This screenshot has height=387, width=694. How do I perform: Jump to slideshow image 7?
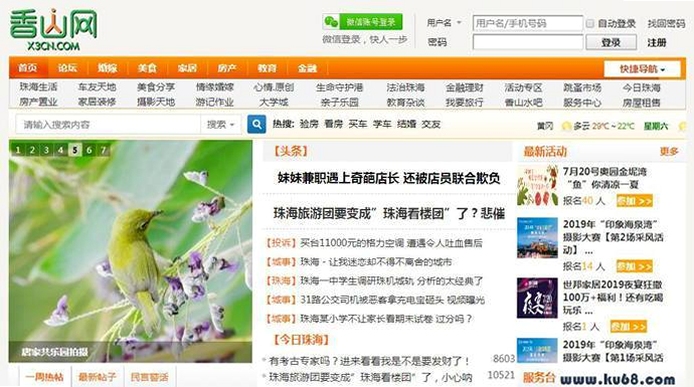(104, 150)
